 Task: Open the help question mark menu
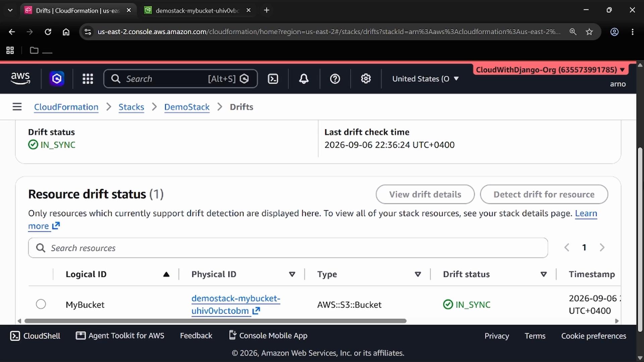coord(335,79)
